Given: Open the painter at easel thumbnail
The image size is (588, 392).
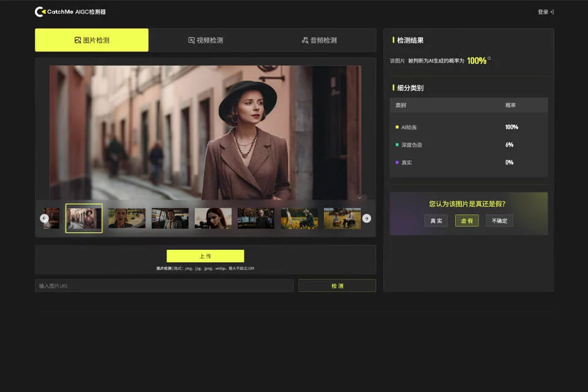Looking at the screenshot, I should click(300, 218).
